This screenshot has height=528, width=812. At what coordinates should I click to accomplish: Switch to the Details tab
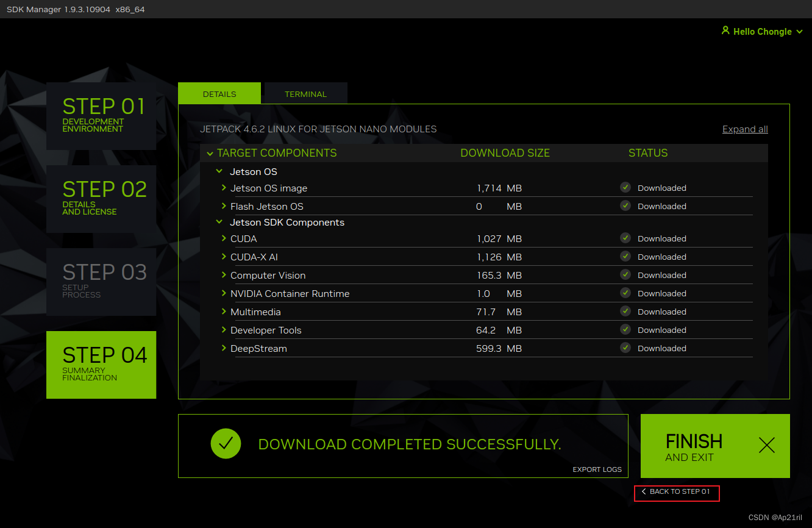(219, 93)
